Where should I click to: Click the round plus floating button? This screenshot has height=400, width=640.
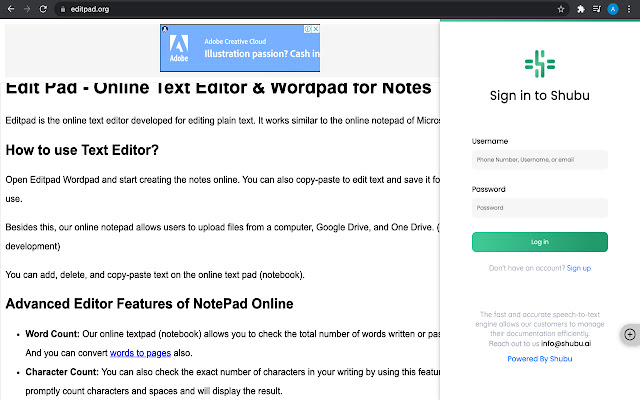[630, 335]
